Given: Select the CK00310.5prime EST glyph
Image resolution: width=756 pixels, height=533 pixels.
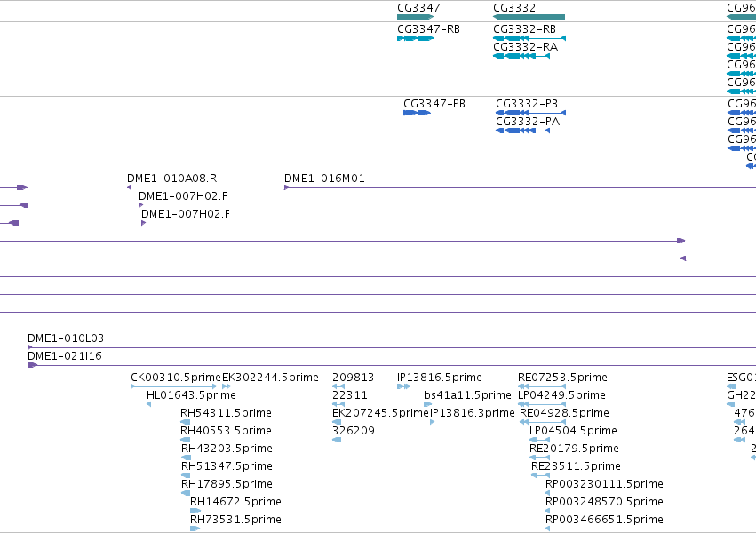Looking at the screenshot, I should coord(174,386).
